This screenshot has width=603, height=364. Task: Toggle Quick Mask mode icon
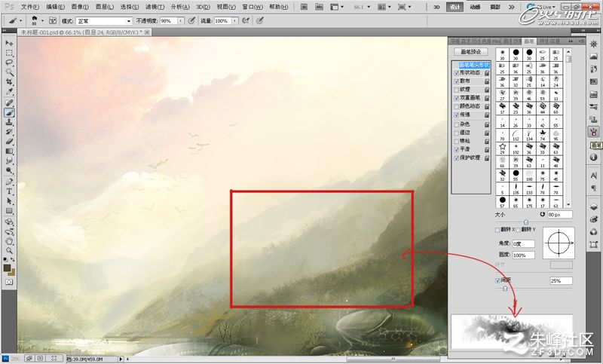9,282
